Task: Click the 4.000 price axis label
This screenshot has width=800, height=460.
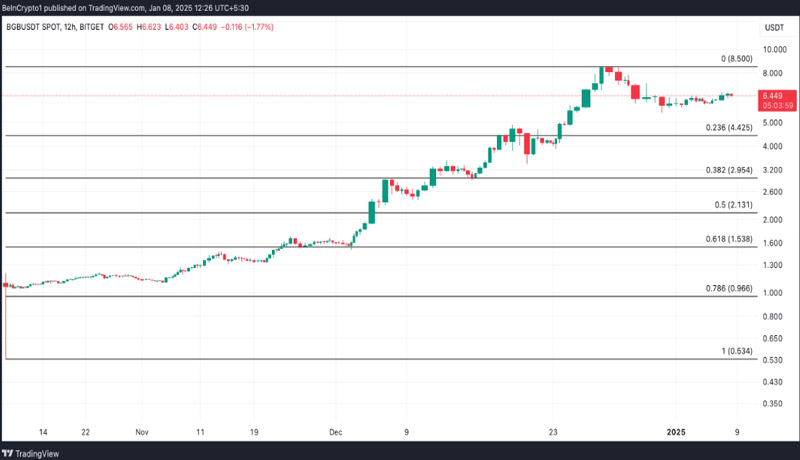Action: coord(772,146)
